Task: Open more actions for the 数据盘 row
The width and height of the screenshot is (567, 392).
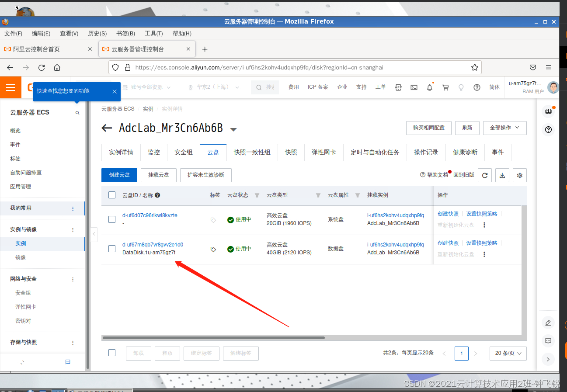Action: tap(484, 254)
